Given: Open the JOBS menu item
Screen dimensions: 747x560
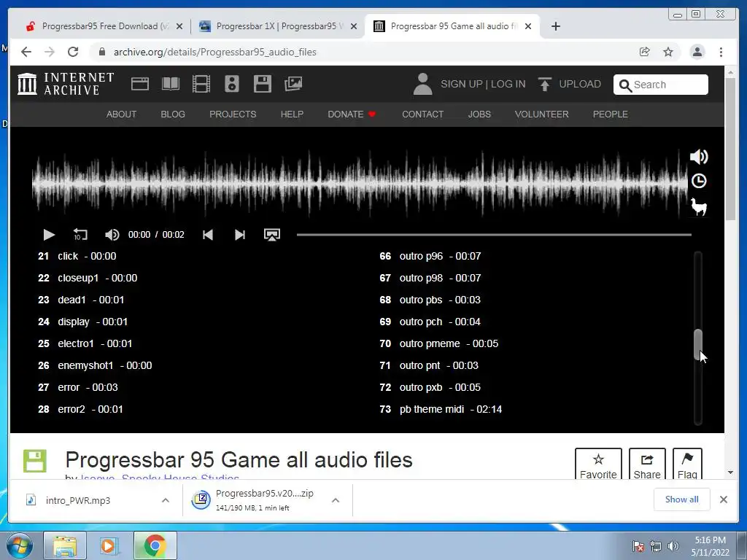Looking at the screenshot, I should click(x=479, y=114).
